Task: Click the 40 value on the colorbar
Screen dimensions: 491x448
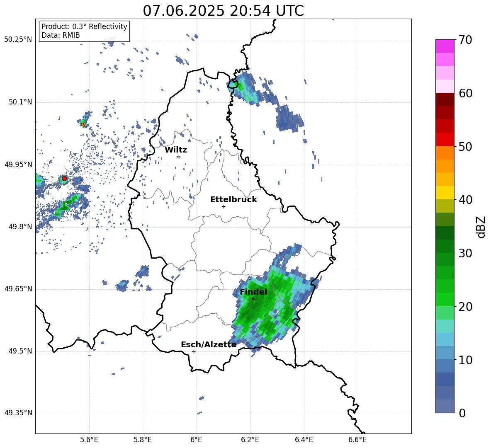Action: click(x=466, y=200)
